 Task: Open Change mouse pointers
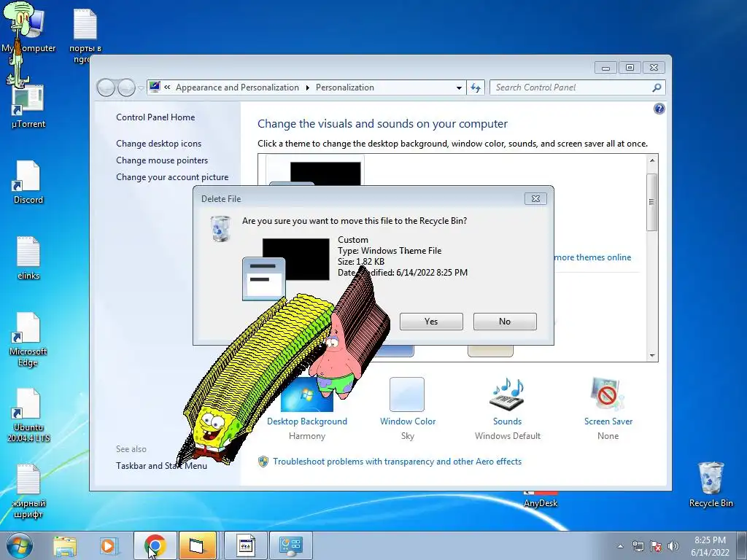pyautogui.click(x=162, y=160)
